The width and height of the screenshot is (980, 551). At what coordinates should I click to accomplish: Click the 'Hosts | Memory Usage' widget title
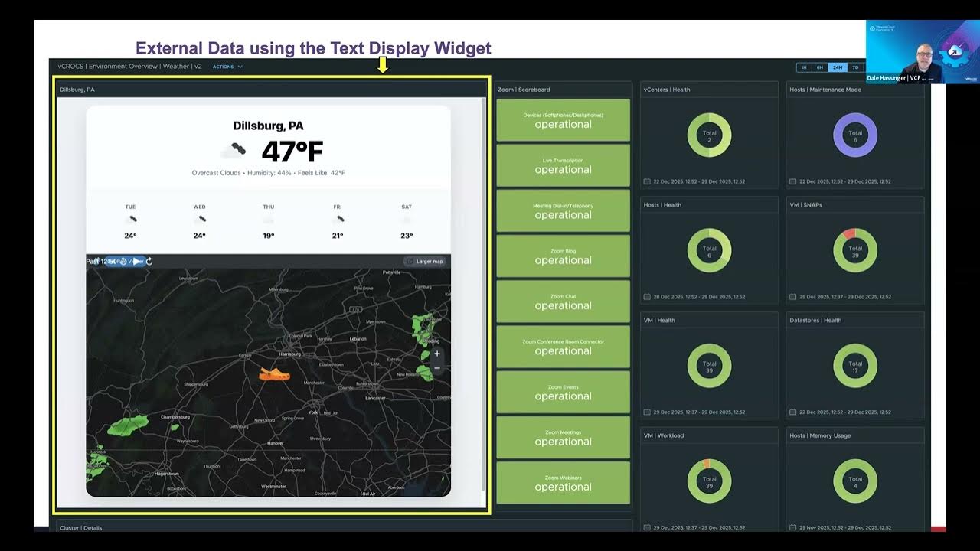pos(820,435)
